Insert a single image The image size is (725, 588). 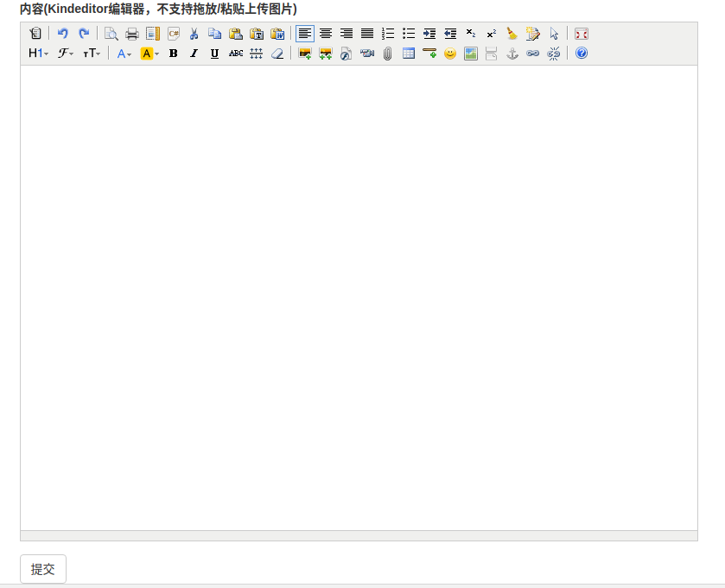tap(305, 54)
